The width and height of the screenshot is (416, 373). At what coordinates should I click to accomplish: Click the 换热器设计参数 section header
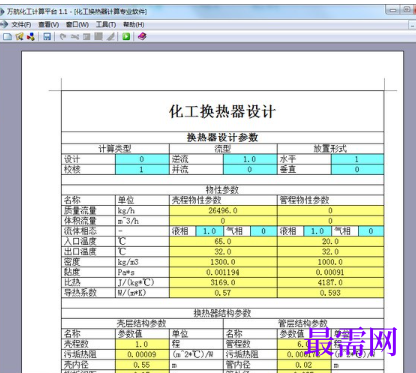click(222, 137)
